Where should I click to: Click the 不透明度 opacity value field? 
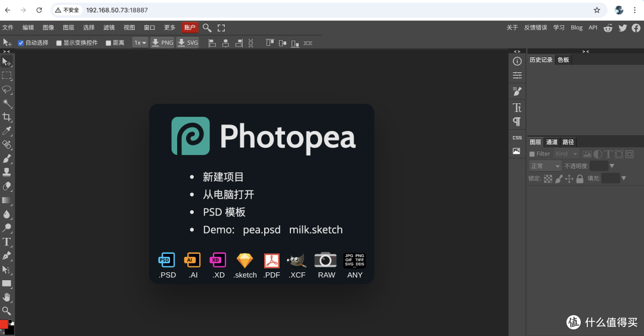[599, 166]
